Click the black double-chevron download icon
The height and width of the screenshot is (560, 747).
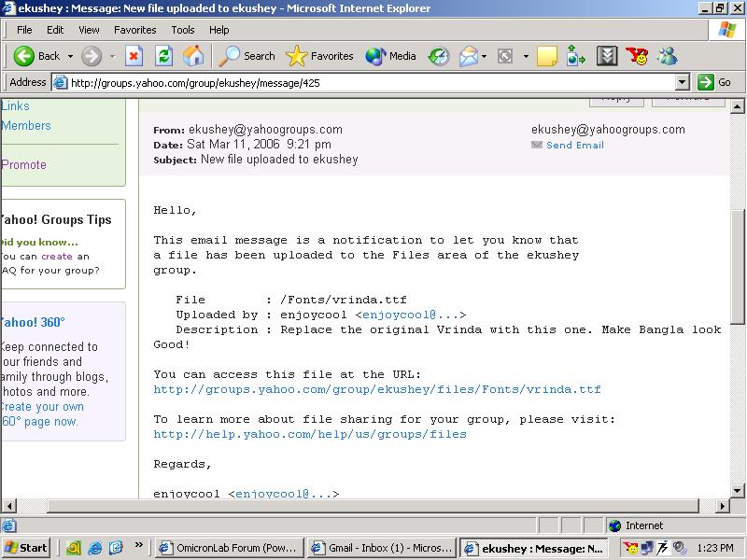[607, 56]
